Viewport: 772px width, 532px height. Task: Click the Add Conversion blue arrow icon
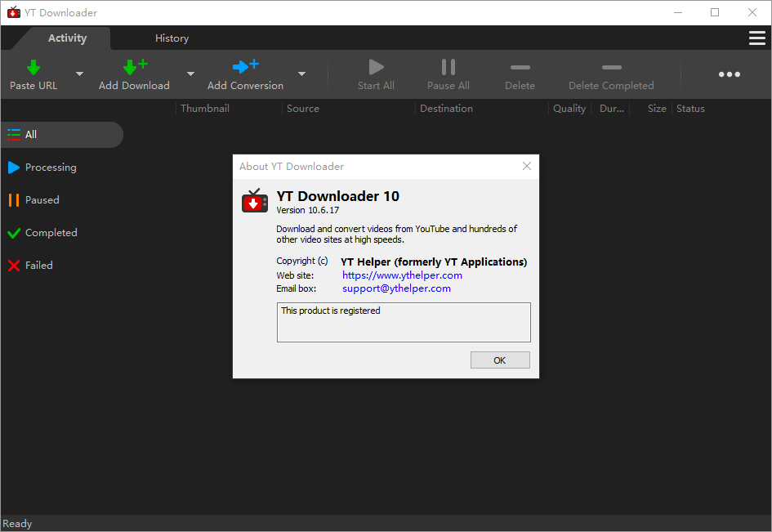(246, 66)
